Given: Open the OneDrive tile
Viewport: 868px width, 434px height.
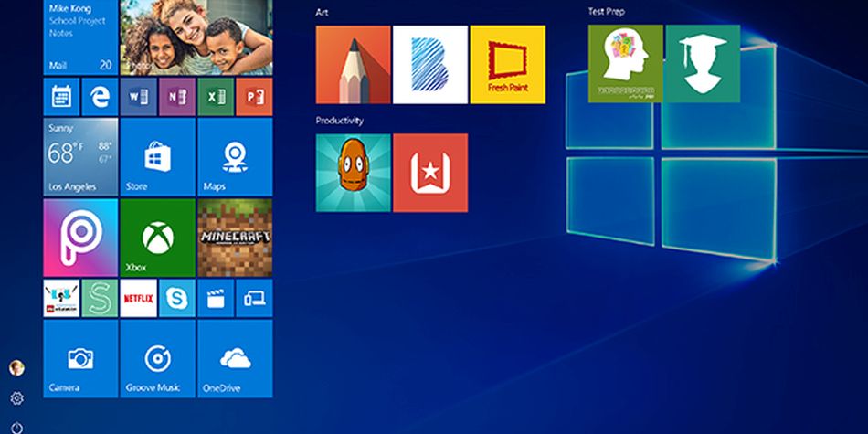Looking at the screenshot, I should (x=235, y=359).
